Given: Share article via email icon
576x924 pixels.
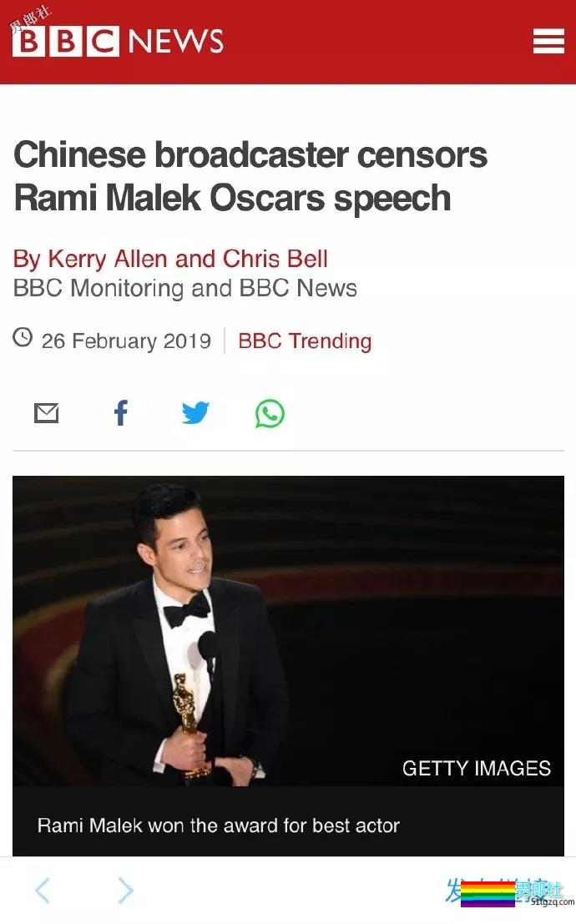Looking at the screenshot, I should pos(46,413).
